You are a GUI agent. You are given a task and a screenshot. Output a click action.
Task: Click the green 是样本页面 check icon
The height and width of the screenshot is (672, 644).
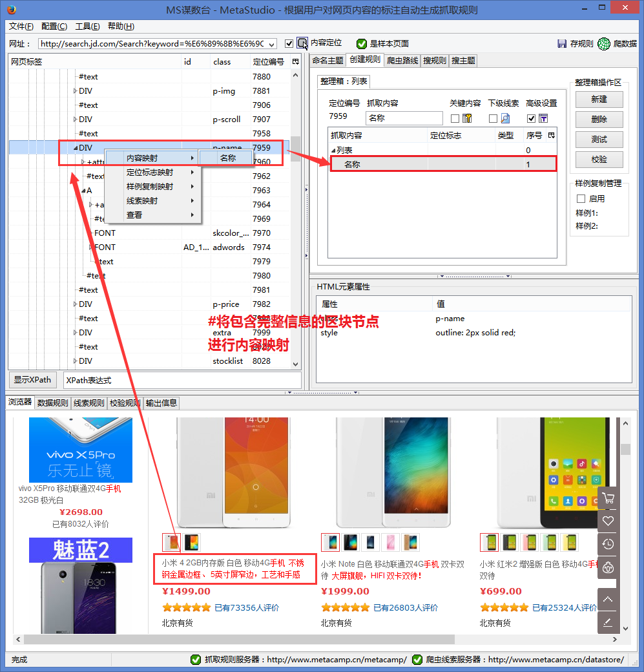(362, 44)
